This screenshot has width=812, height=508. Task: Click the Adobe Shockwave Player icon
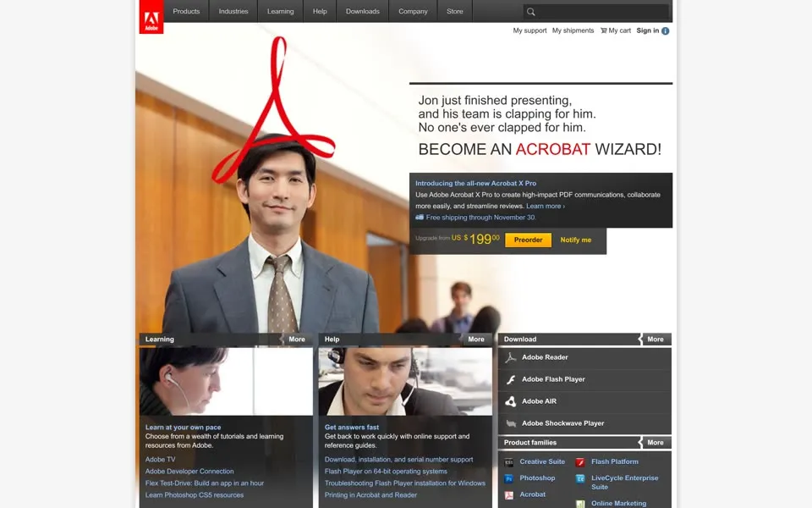(x=511, y=423)
